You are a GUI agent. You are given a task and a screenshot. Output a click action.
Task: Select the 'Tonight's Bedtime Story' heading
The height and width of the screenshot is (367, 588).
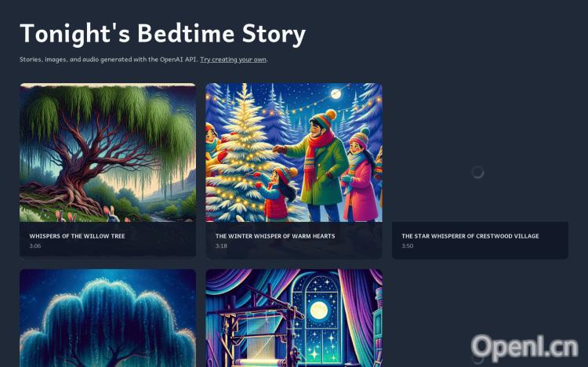(x=163, y=34)
